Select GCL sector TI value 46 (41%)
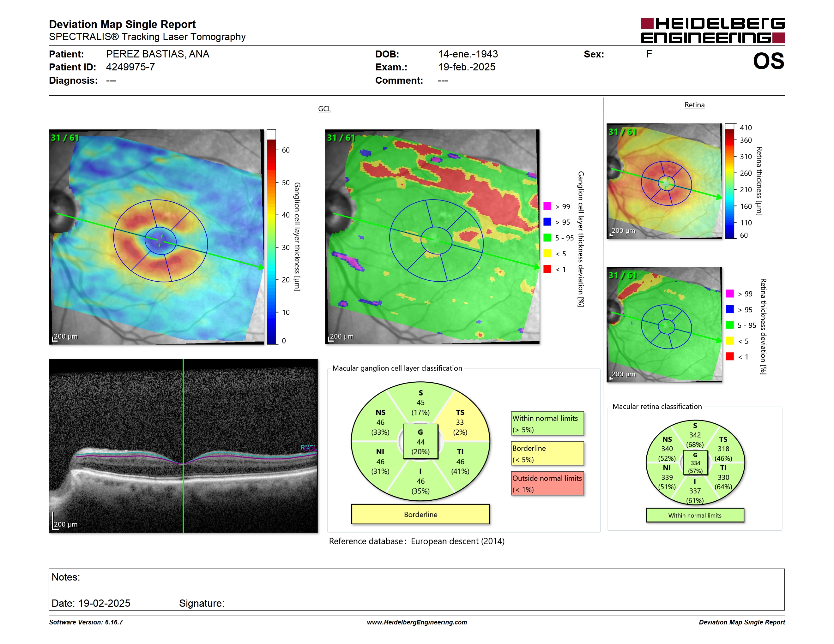The image size is (834, 644). [460, 466]
